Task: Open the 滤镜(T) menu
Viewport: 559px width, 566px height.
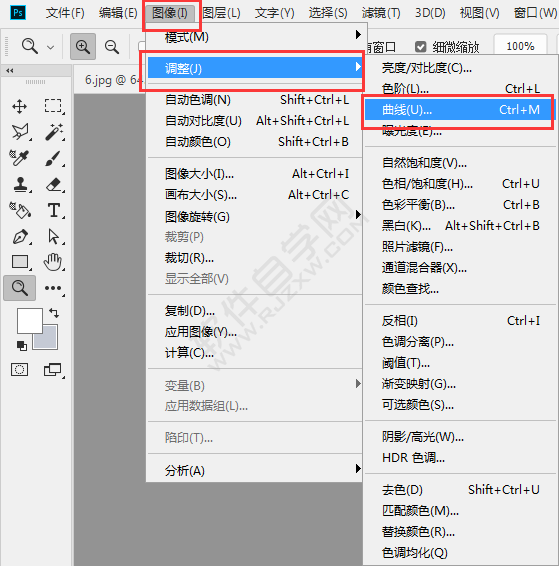Action: coord(381,13)
